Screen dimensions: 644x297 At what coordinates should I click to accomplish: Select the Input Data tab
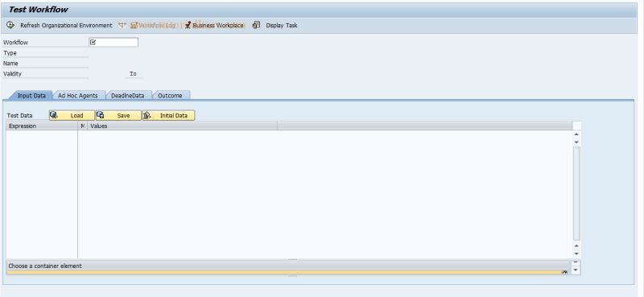pos(31,95)
